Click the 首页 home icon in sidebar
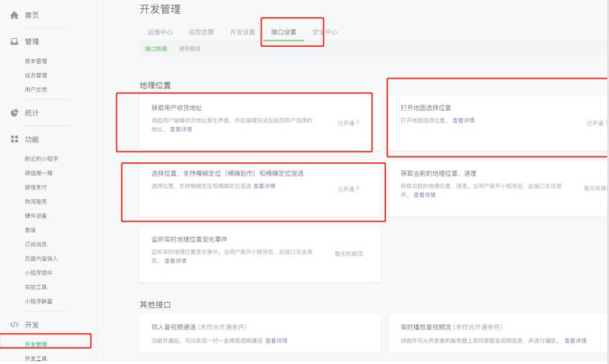This screenshot has width=609, height=364. (14, 16)
